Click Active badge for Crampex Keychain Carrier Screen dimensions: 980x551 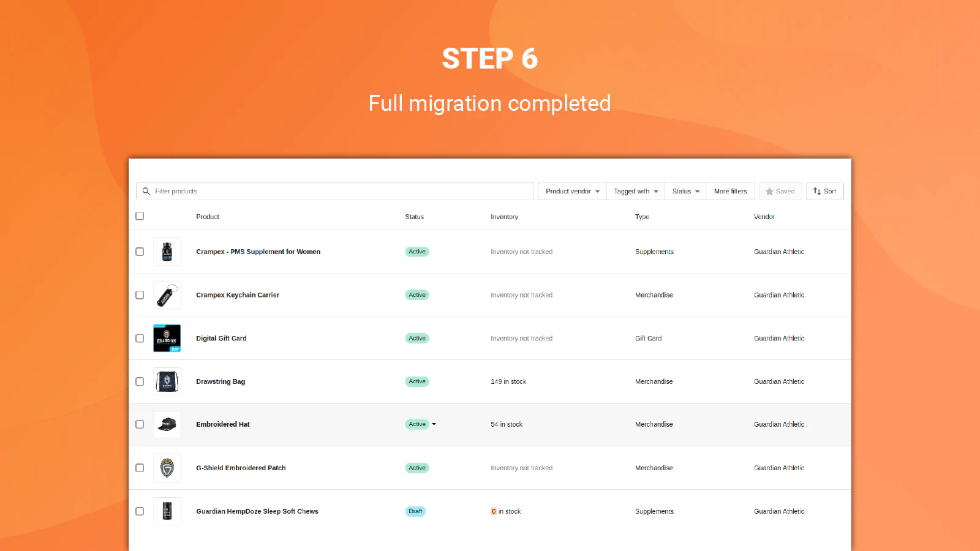click(417, 295)
